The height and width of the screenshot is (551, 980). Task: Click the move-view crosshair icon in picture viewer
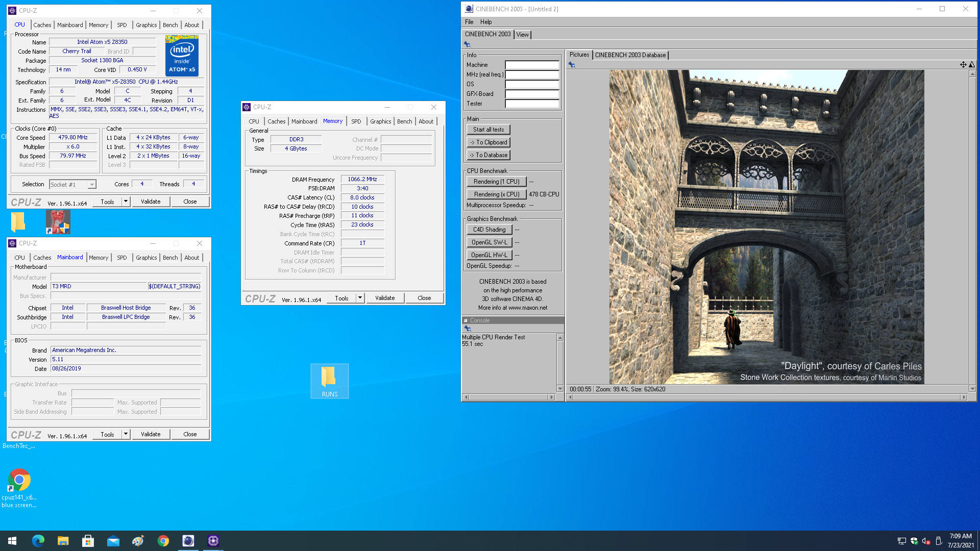click(x=963, y=65)
